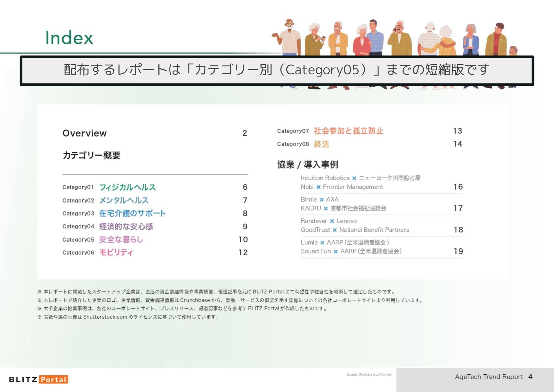Image resolution: width=554 pixels, height=392 pixels.
Task: Click page number 14 for Category08
Action: pyautogui.click(x=458, y=144)
